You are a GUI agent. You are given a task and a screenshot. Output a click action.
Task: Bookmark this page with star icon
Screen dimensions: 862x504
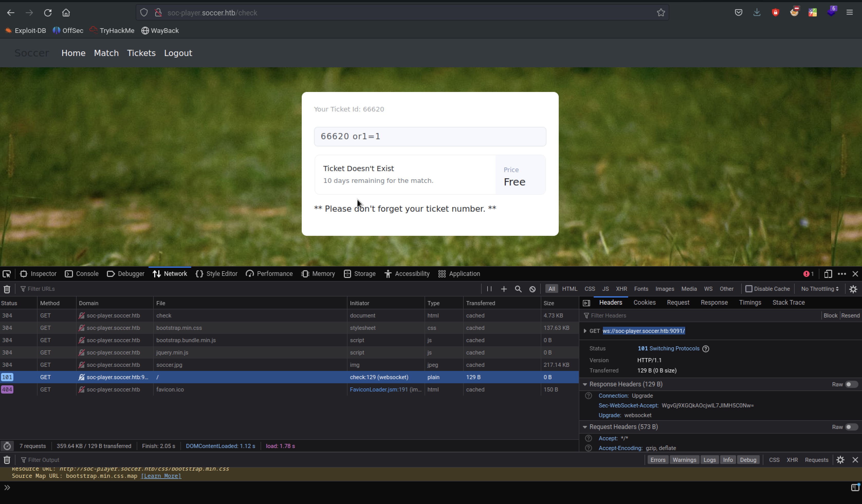pyautogui.click(x=661, y=13)
